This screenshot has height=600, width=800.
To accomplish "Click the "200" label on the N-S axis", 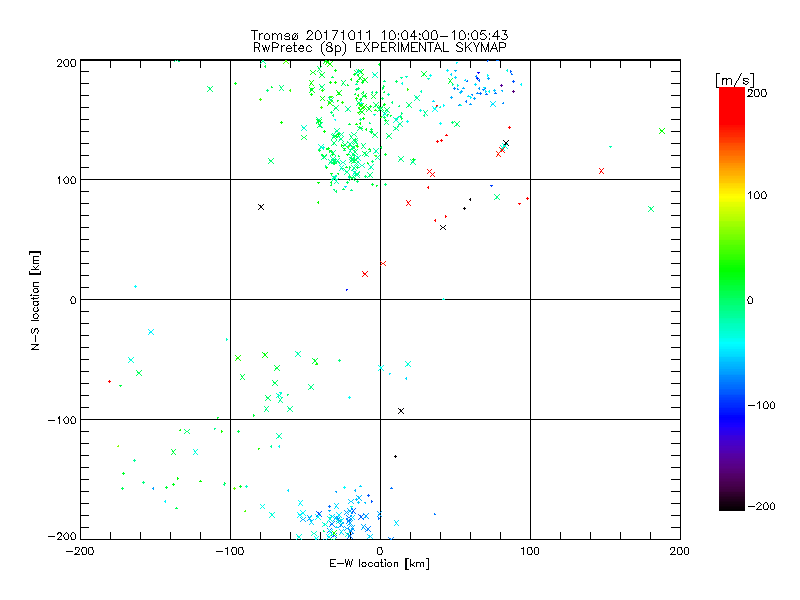I will (x=66, y=63).
